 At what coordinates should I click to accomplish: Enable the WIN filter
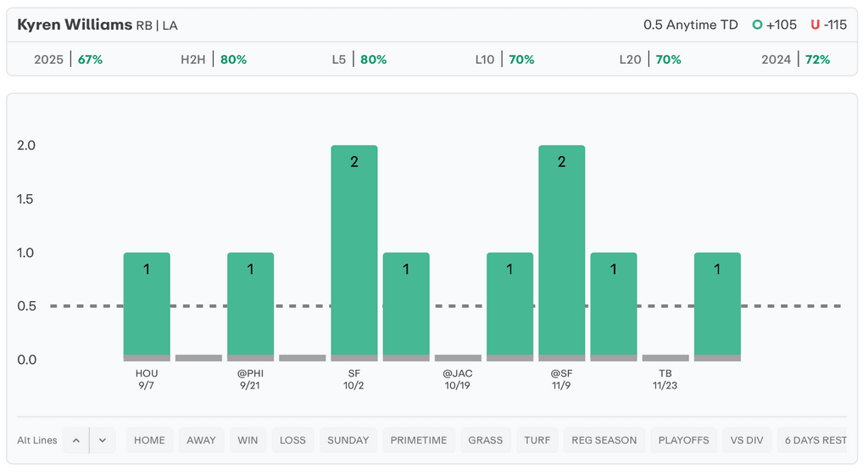pyautogui.click(x=248, y=440)
